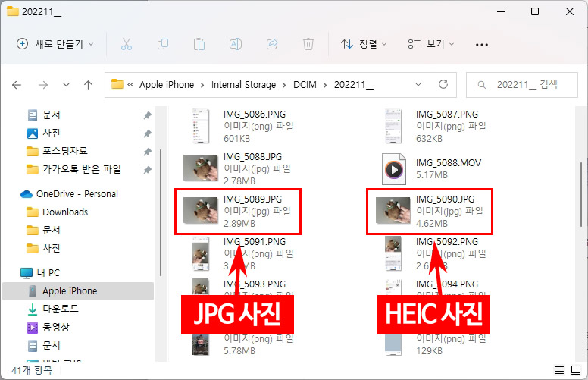
Task: Click the navigation pane scrollbar
Action: point(161,213)
